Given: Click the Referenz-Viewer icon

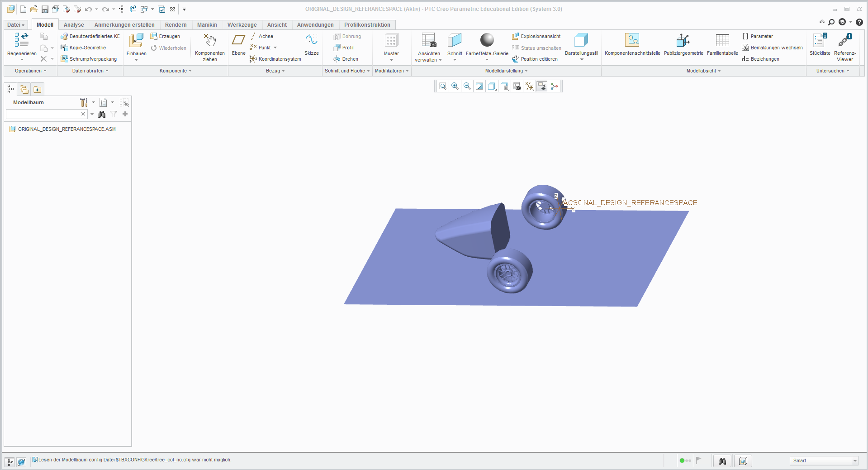Looking at the screenshot, I should pos(844,40).
